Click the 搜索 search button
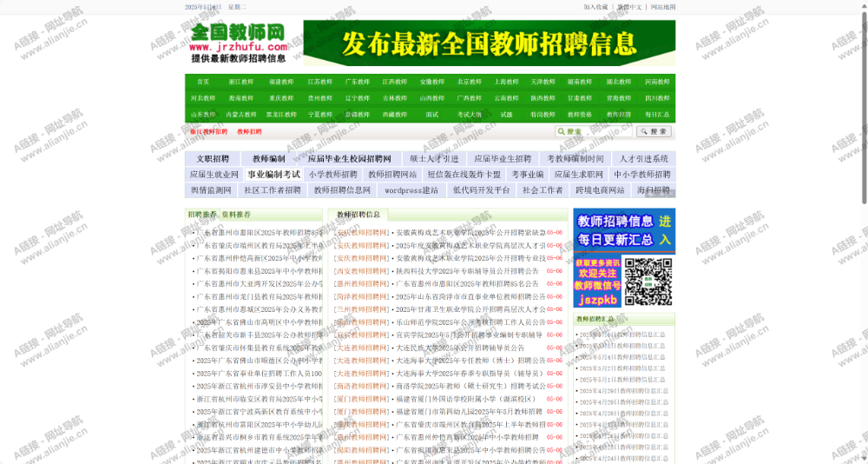Viewport: 868px width, 464px height. (x=654, y=131)
